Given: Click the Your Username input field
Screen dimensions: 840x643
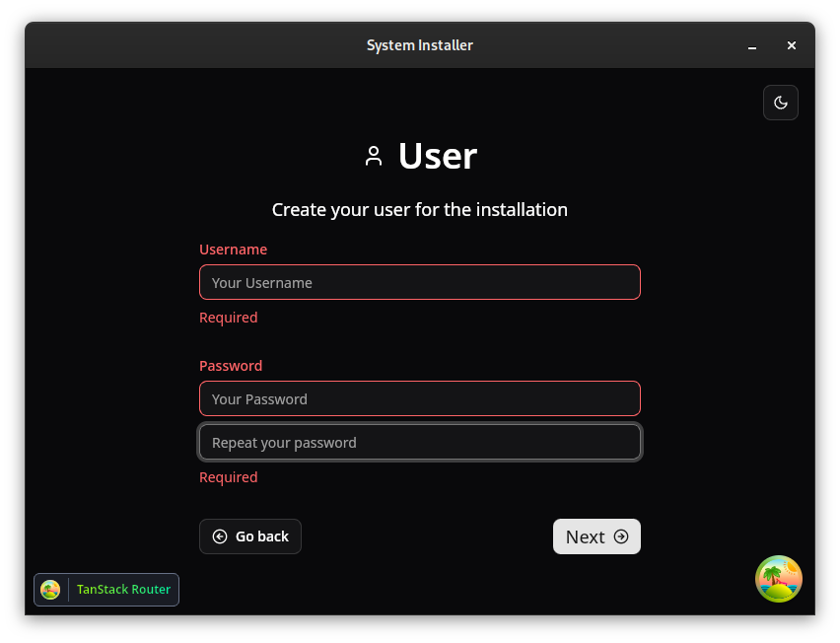Looking at the screenshot, I should click(x=420, y=282).
